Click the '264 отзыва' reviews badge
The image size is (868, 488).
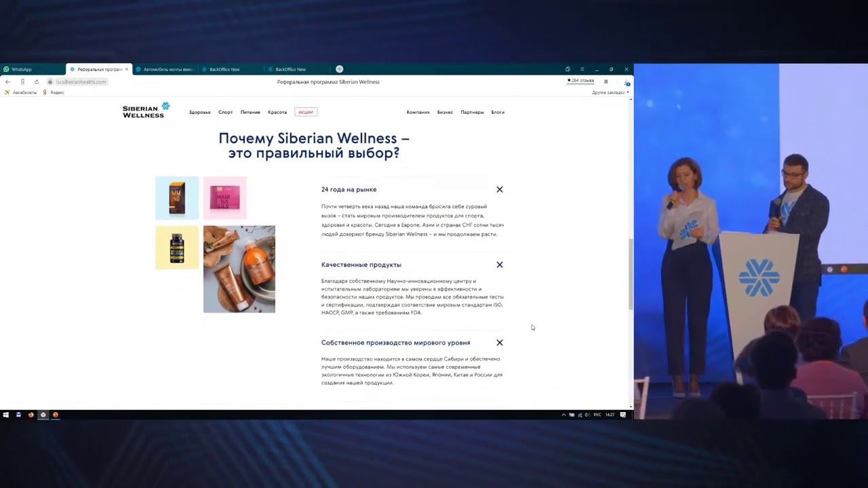(580, 81)
